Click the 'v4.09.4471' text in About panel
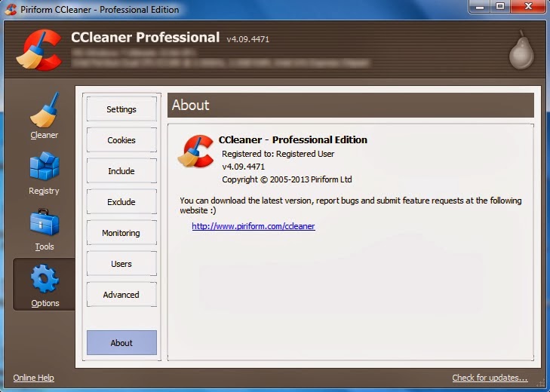Screen dimensions: 550x392 [244, 167]
